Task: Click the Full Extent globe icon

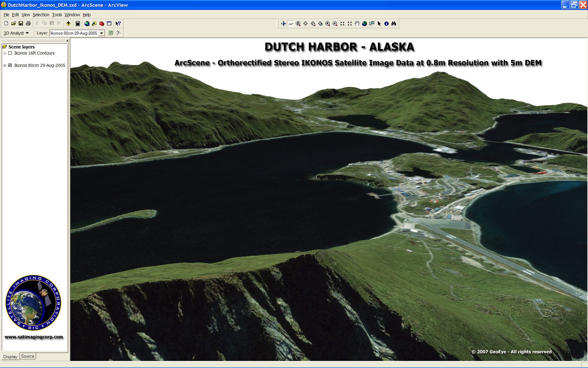Action: point(364,24)
